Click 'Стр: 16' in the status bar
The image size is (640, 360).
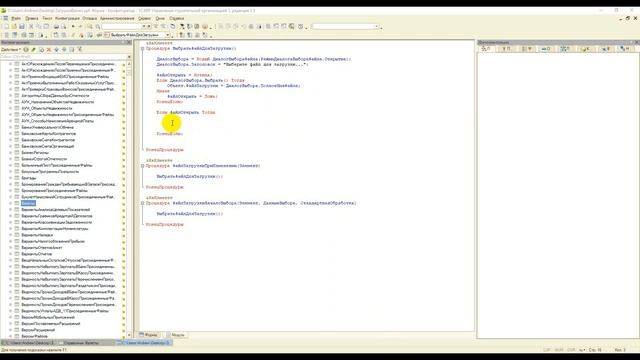[x=595, y=350]
